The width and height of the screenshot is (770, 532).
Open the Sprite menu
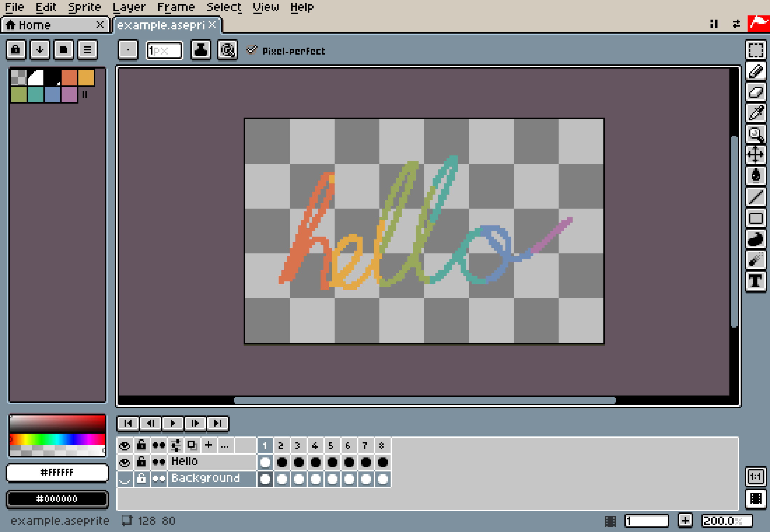84,7
